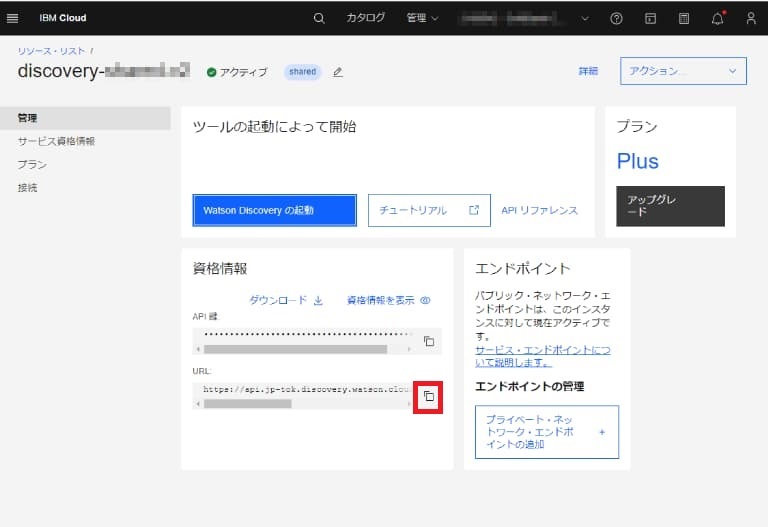Expand the account selector chevron
The height and width of the screenshot is (527, 768).
(x=585, y=18)
